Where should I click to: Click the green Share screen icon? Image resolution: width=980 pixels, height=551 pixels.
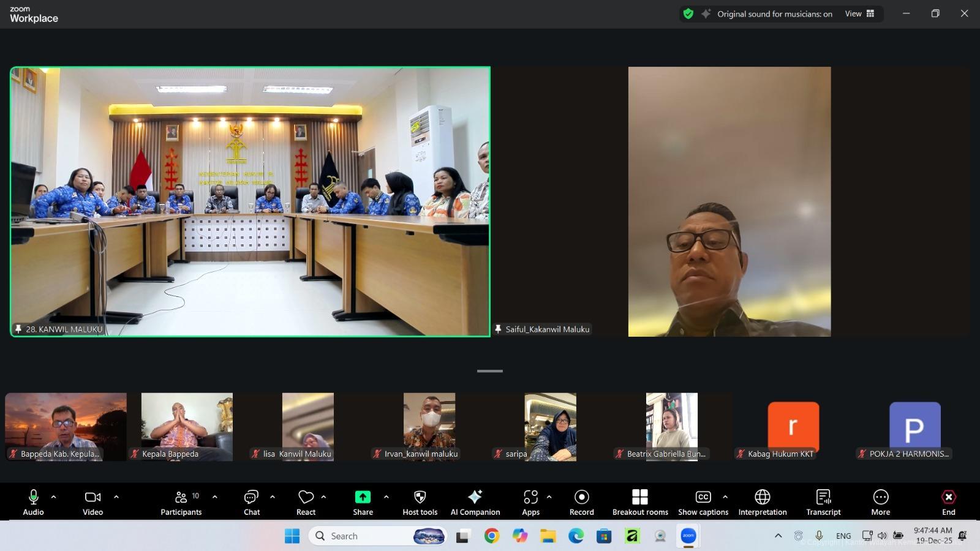coord(363,497)
